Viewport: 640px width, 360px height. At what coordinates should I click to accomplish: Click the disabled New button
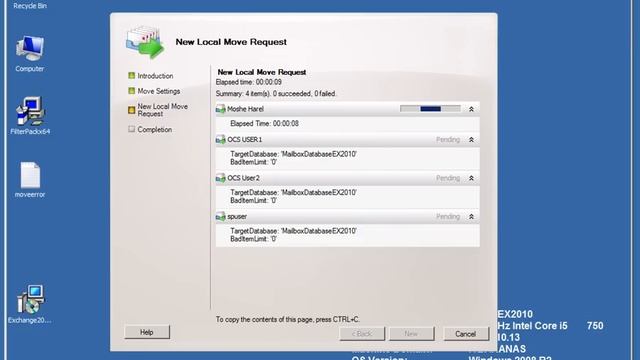[x=412, y=334]
